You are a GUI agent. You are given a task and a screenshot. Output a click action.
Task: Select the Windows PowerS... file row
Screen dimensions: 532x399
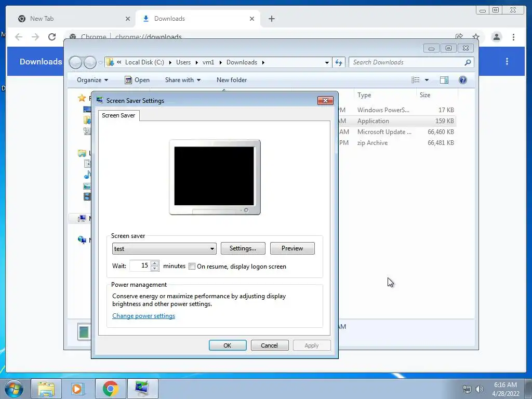pyautogui.click(x=397, y=110)
